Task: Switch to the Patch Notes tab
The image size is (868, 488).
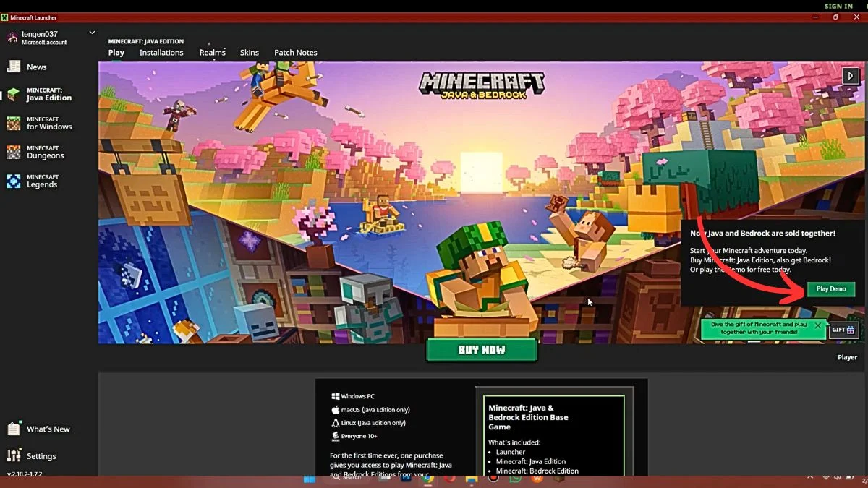Action: coord(296,53)
